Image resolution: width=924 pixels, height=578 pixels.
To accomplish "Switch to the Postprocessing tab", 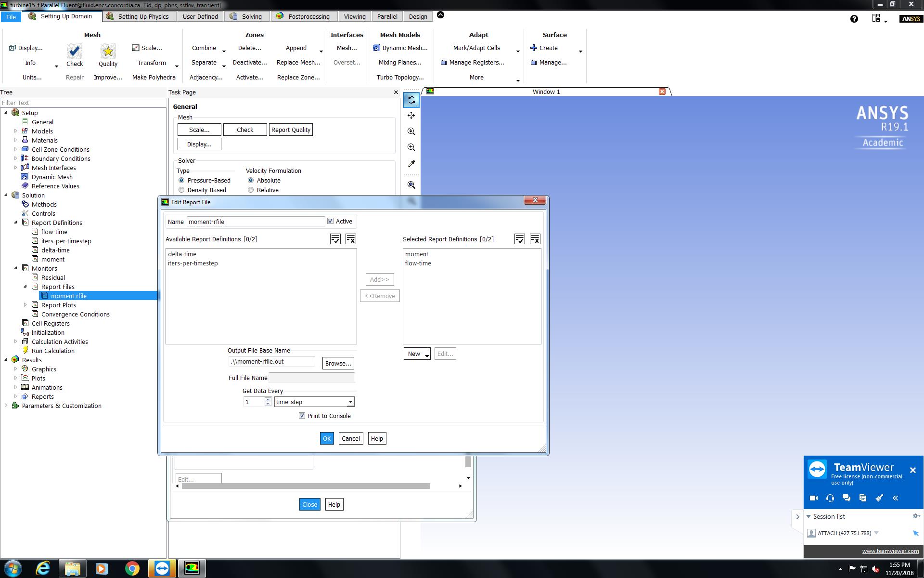I will (x=308, y=16).
